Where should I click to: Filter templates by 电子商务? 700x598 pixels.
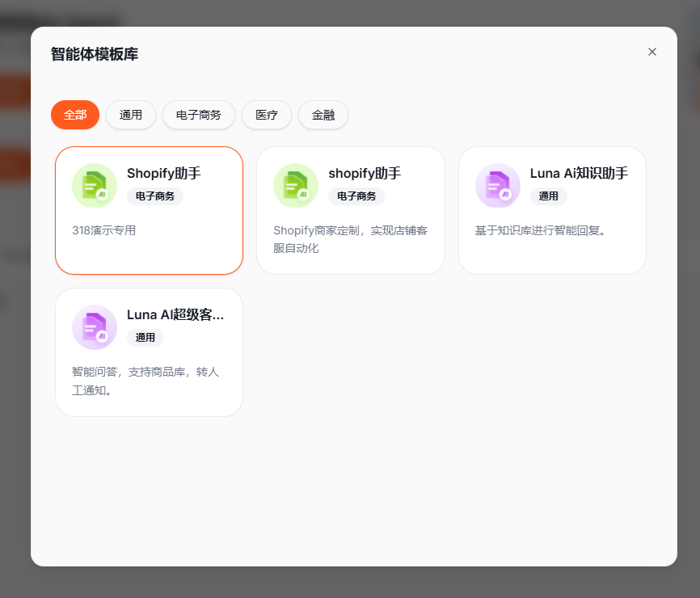tap(199, 115)
